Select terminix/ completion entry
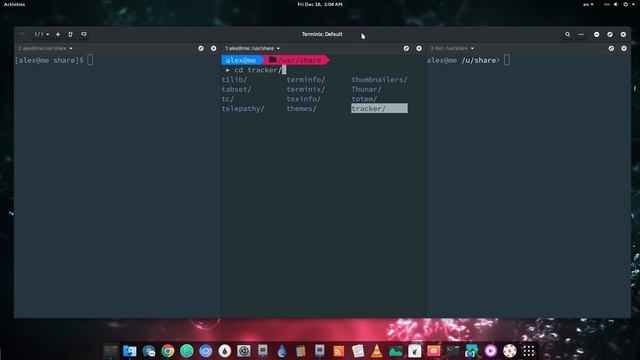This screenshot has height=360, width=640. click(306, 89)
